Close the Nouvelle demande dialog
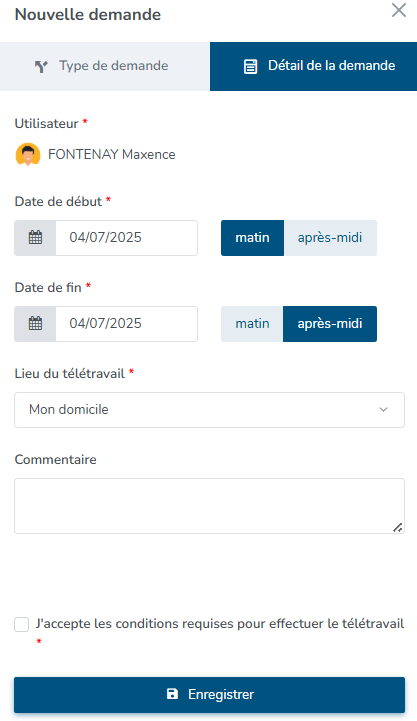 399,10
